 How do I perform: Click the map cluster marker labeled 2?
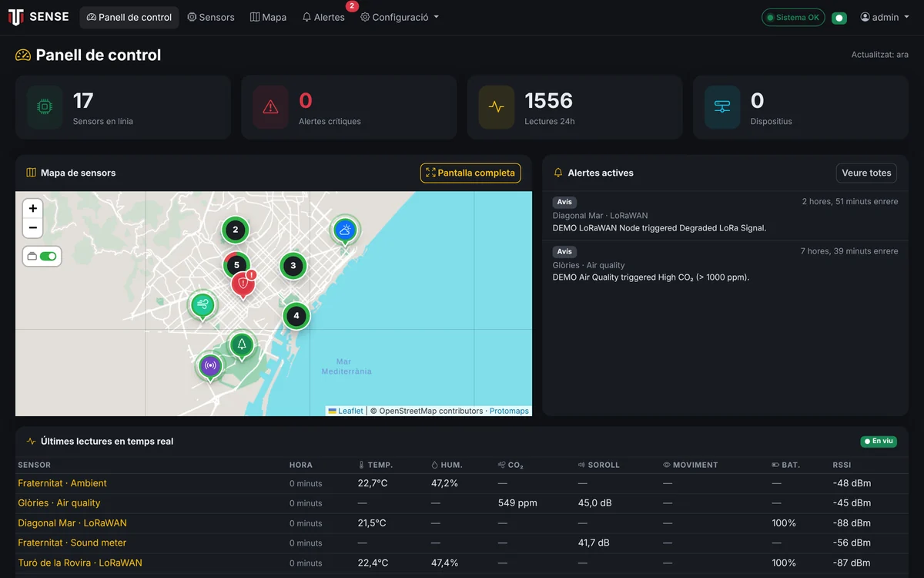tap(236, 230)
